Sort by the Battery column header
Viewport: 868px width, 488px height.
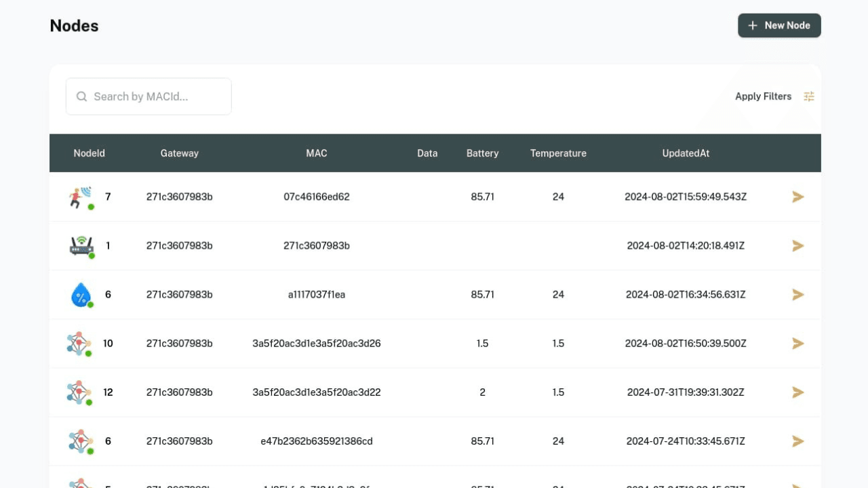click(483, 153)
